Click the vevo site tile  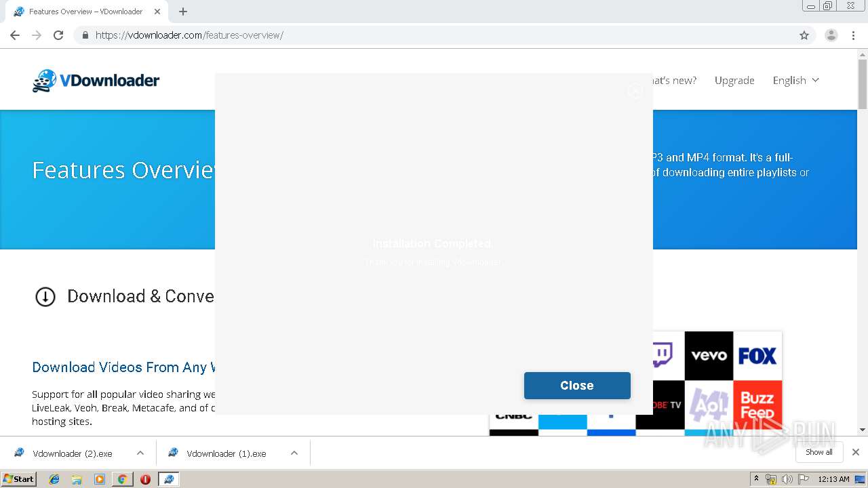pos(709,356)
